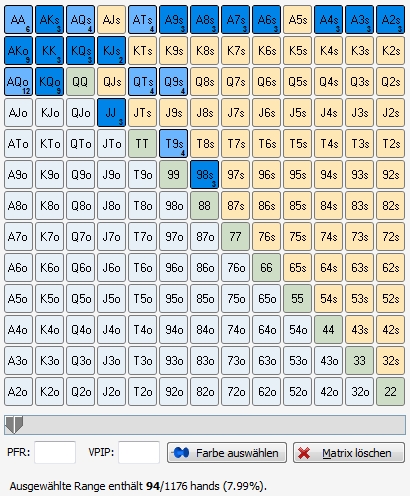Viewport: 410px width, 496px height.
Task: Click the Farbe auswählen color button
Action: pyautogui.click(x=227, y=453)
